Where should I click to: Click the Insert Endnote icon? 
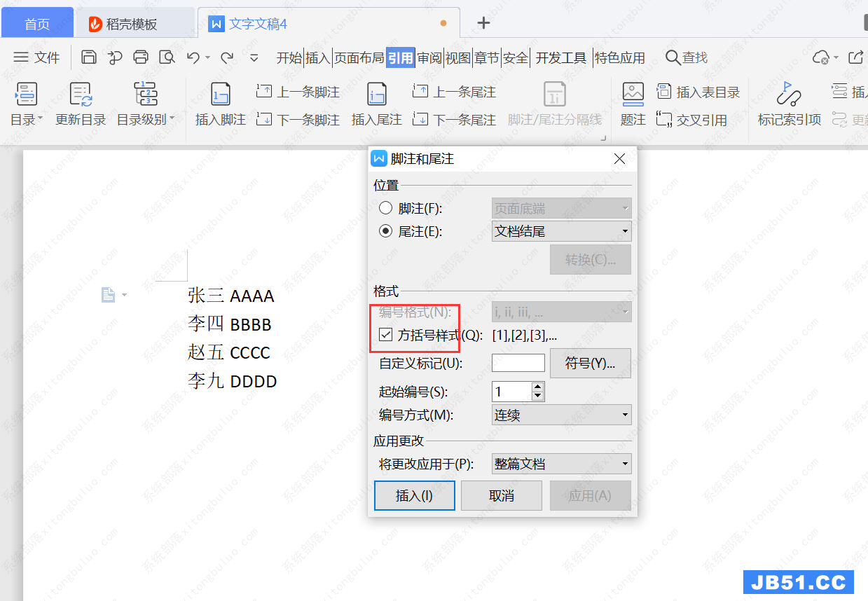point(377,94)
